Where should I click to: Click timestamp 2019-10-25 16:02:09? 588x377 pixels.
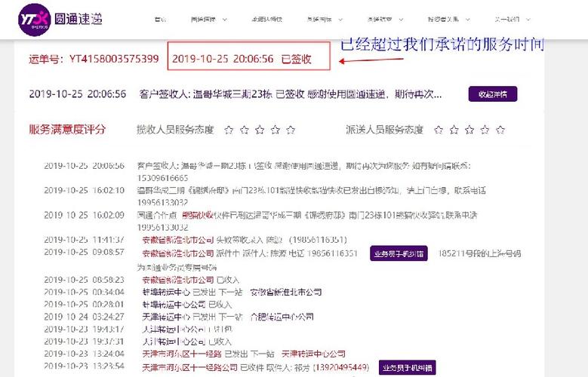pos(84,215)
